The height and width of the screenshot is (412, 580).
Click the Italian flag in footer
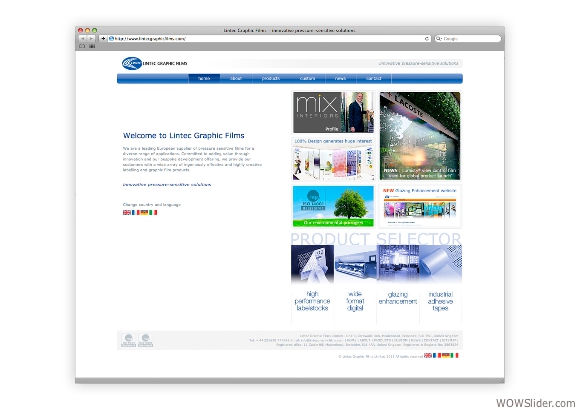(x=455, y=355)
